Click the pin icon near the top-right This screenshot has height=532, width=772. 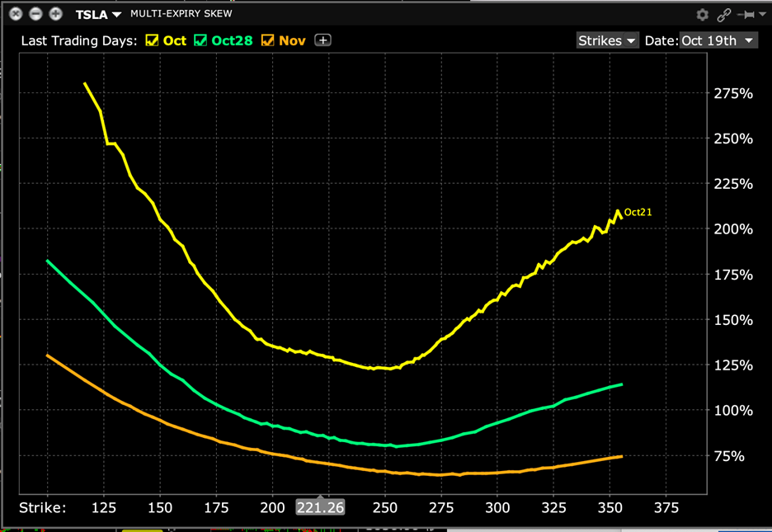point(746,14)
